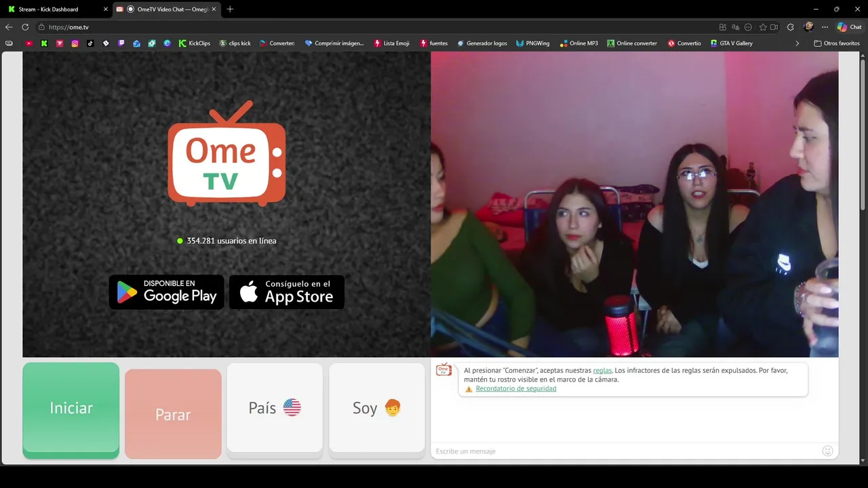Image resolution: width=868 pixels, height=488 pixels.
Task: Click 354.281 usuarios en línea text
Action: (x=231, y=241)
